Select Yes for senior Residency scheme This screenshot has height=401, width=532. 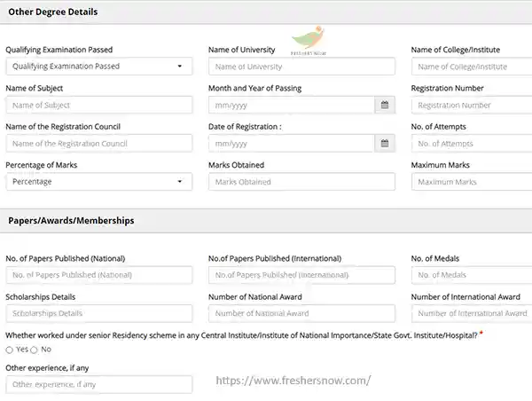[x=10, y=350]
